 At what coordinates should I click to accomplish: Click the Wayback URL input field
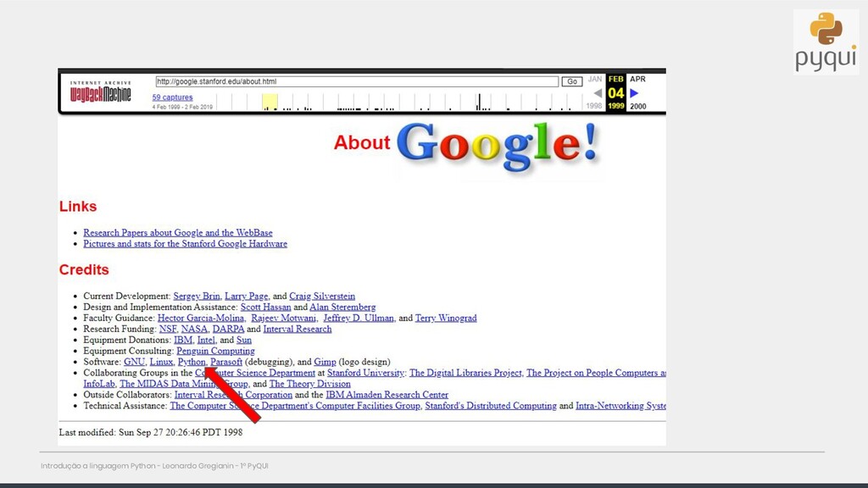[357, 81]
